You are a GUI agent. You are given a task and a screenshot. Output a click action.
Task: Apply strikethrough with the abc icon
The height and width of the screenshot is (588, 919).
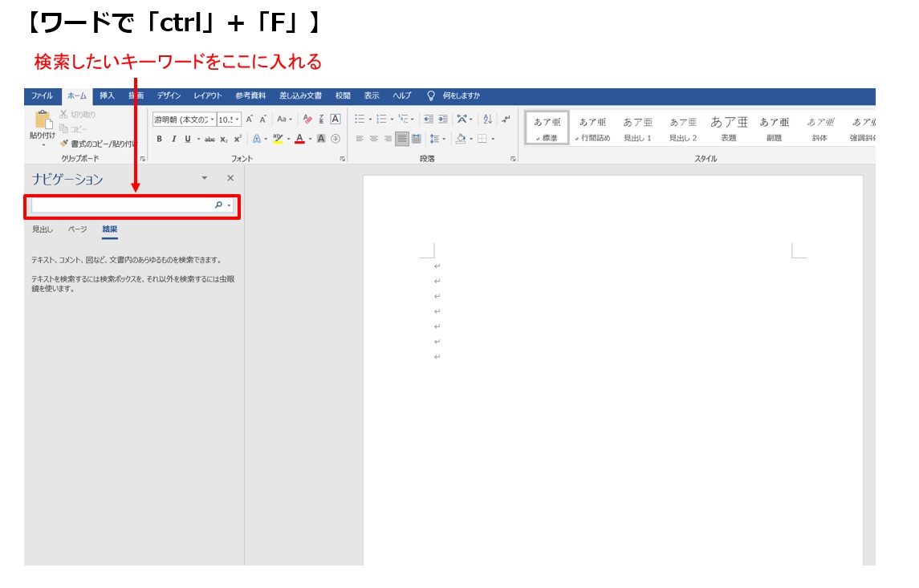(209, 139)
